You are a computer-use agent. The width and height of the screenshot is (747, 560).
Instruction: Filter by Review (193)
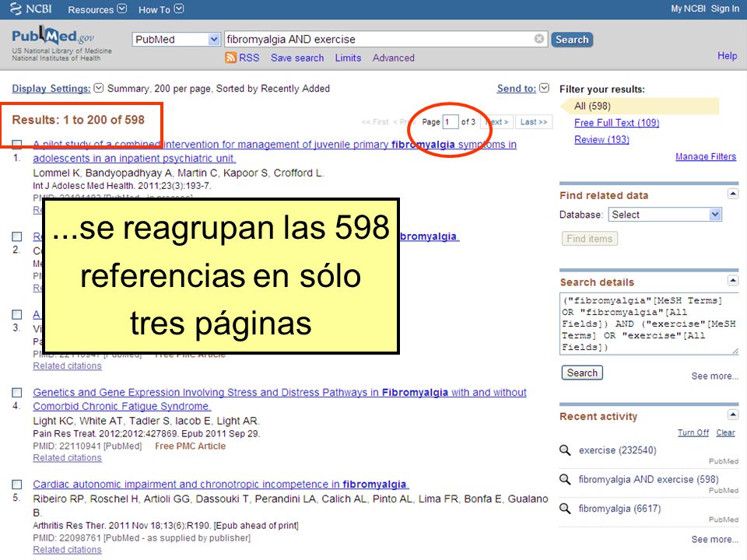[601, 139]
